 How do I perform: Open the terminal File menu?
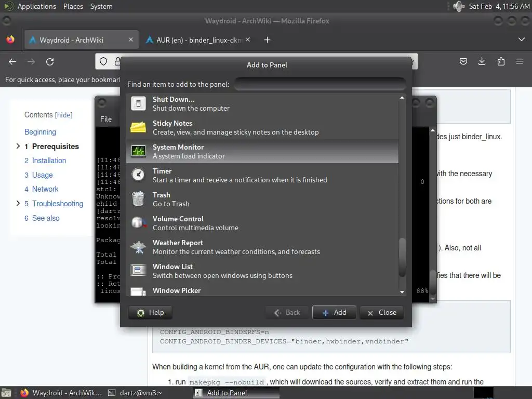tap(106, 119)
